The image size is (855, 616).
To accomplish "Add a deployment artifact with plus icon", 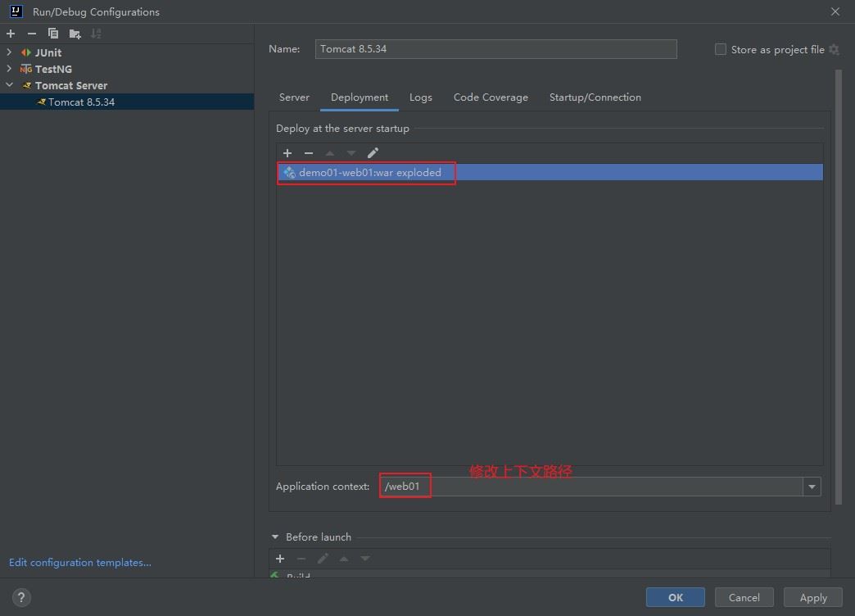I will coord(287,153).
